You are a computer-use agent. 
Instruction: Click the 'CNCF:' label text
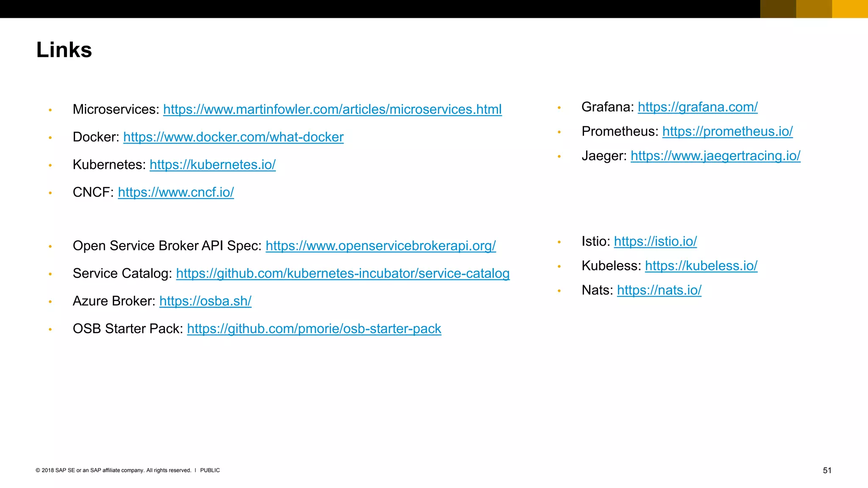click(93, 192)
